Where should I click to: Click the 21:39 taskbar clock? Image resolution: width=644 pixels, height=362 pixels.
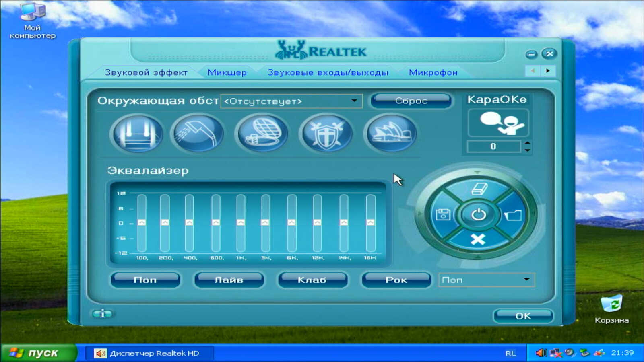point(622,353)
